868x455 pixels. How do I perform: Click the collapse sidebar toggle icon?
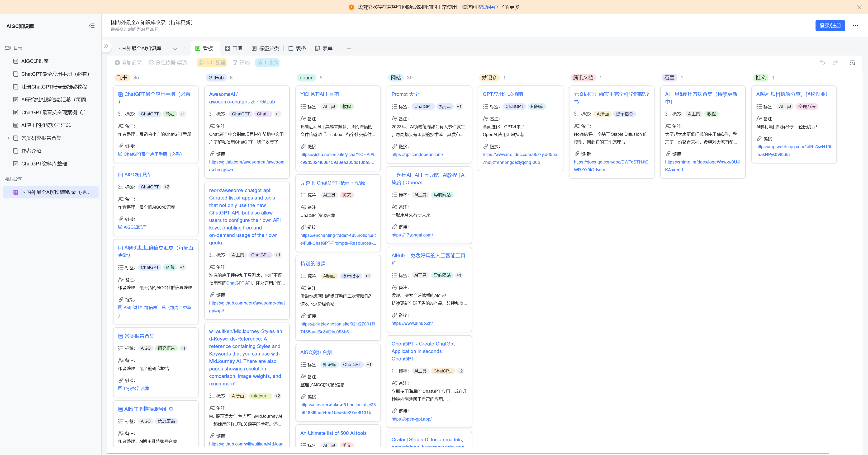(92, 26)
